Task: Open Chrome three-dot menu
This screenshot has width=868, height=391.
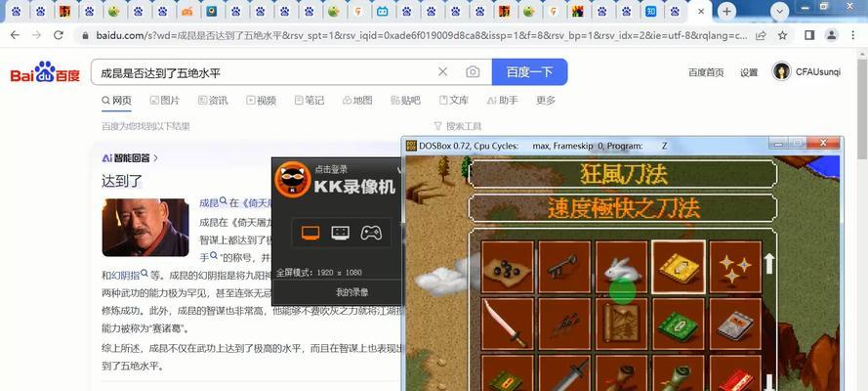Action: (852, 35)
